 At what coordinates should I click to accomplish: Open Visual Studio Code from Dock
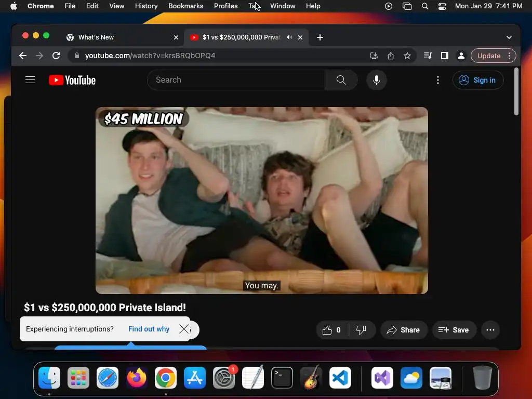340,378
